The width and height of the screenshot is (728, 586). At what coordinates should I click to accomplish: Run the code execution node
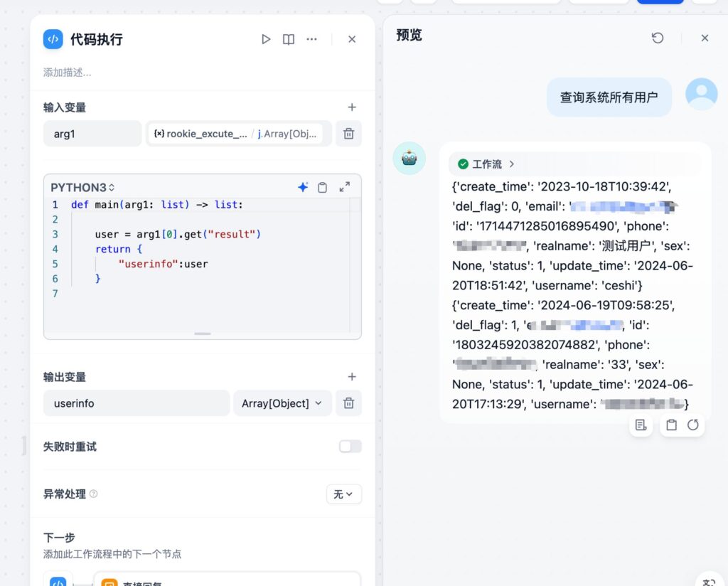266,39
